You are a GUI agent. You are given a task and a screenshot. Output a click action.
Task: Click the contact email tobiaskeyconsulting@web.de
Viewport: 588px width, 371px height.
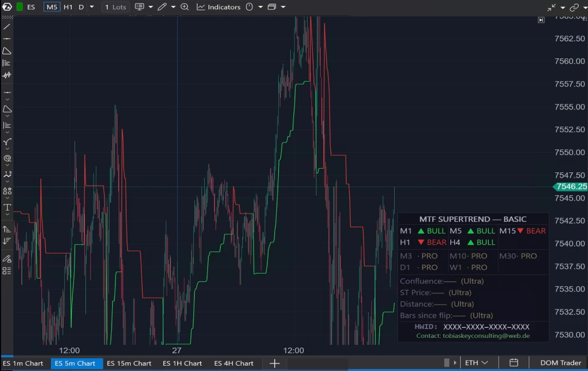pos(486,336)
